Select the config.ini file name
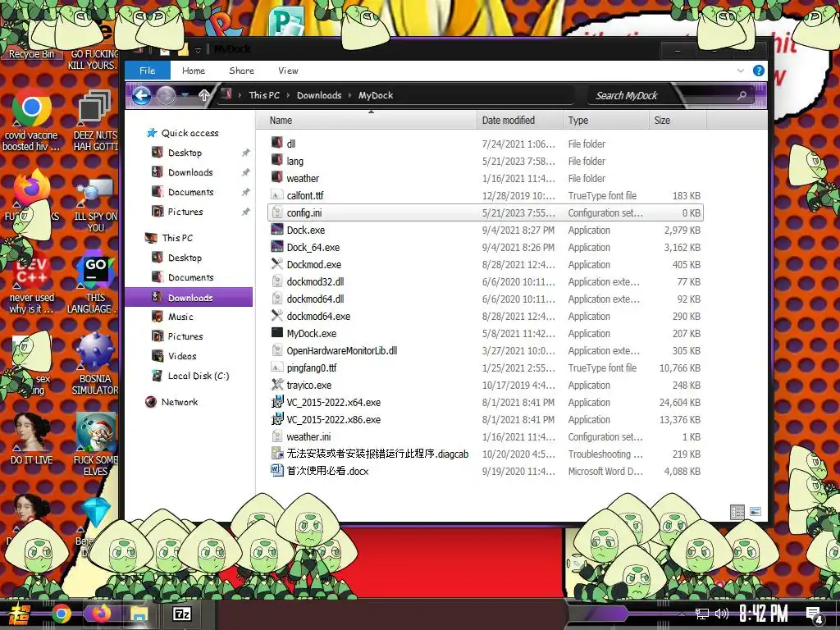Viewport: 840px width, 630px height. (x=304, y=212)
